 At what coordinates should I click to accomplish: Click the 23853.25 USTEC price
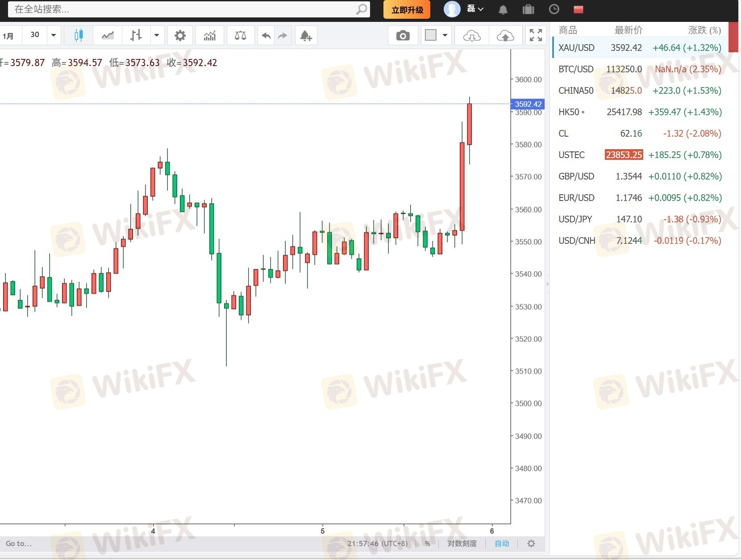tap(624, 155)
